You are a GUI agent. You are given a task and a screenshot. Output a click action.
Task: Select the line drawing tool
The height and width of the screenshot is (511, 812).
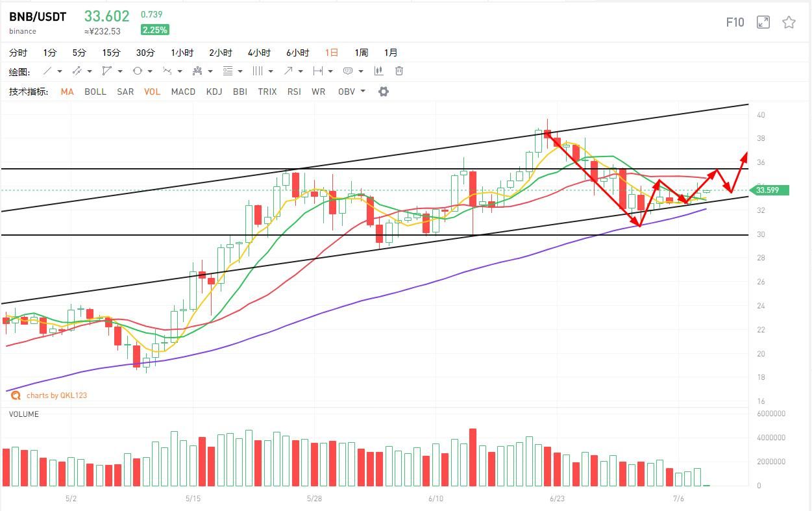click(47, 71)
